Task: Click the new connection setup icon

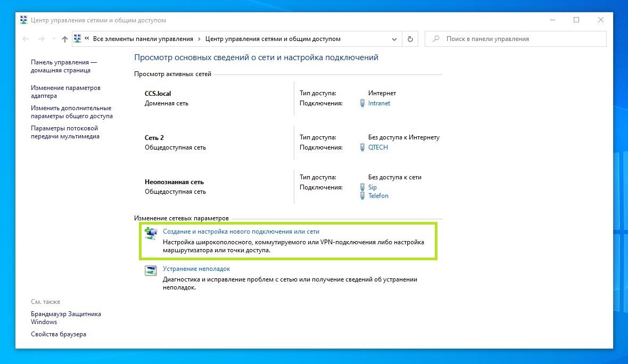Action: tap(151, 233)
